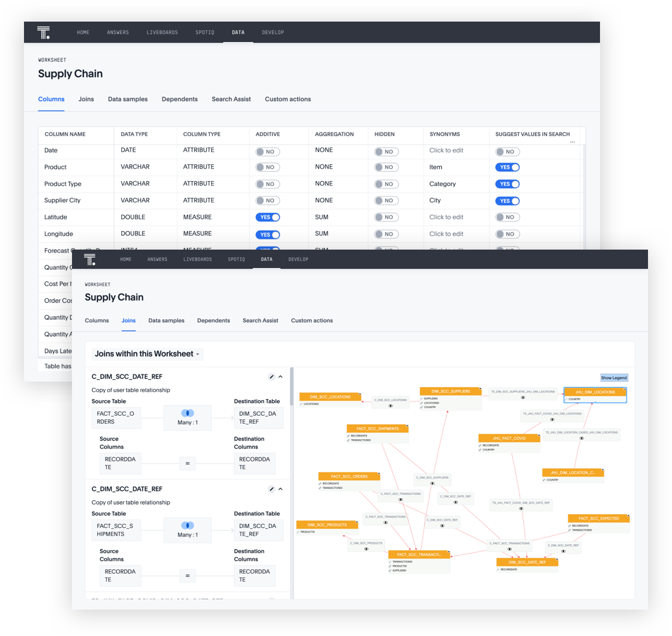This screenshot has height=636, width=672.
Task: Select the DIM_SCC_LOCATIONS table node
Action: tap(330, 397)
